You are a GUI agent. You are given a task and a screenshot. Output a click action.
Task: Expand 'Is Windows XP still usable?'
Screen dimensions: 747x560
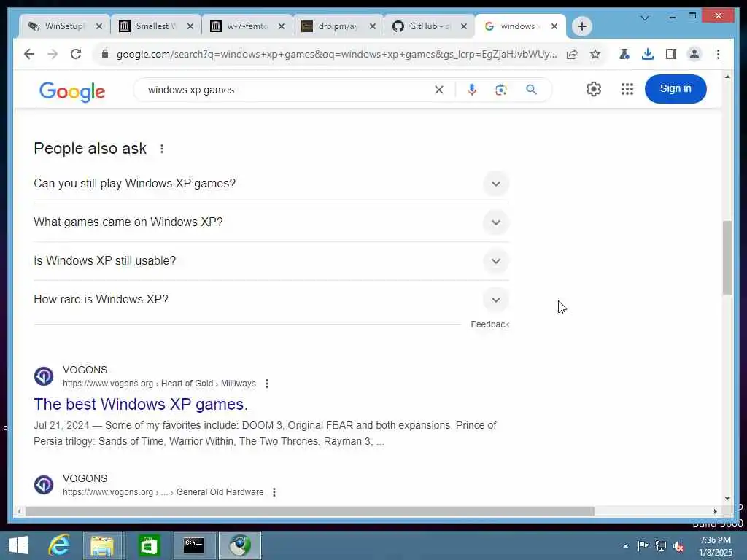(x=495, y=261)
